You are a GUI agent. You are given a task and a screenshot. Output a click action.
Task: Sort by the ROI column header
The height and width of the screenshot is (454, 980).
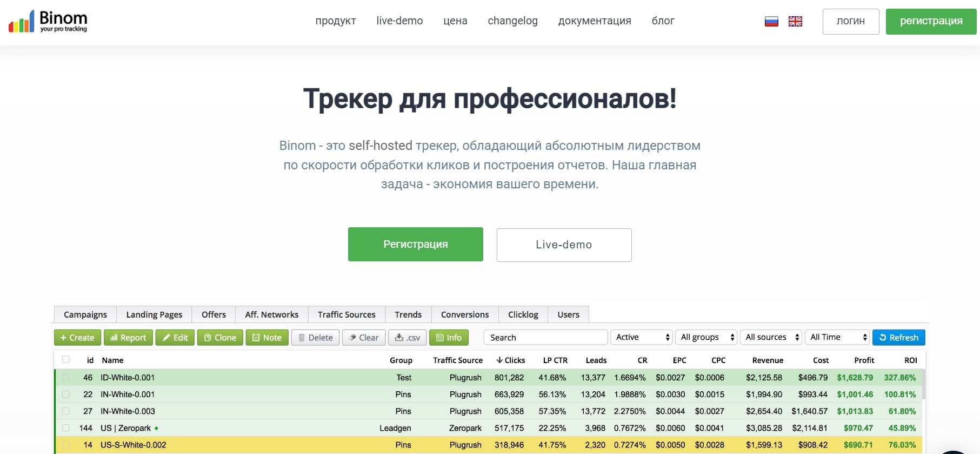(911, 360)
